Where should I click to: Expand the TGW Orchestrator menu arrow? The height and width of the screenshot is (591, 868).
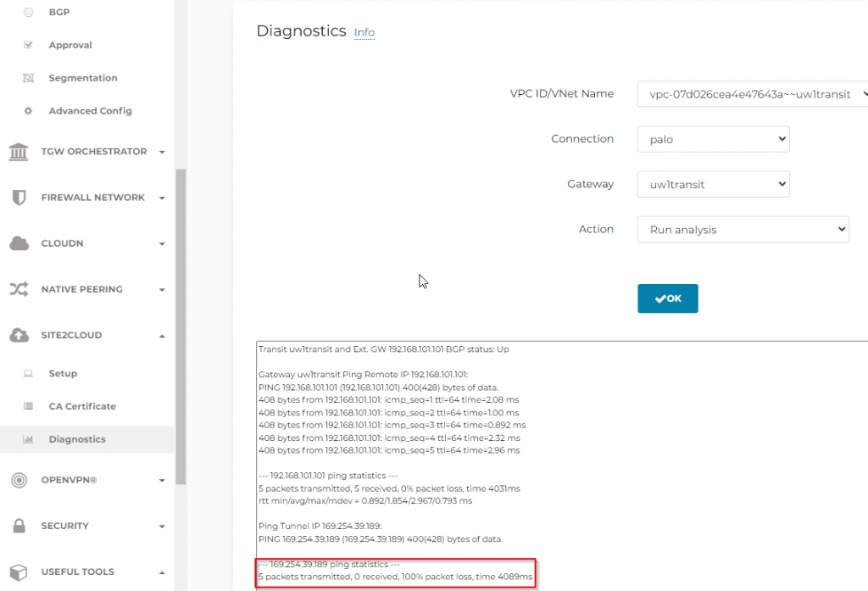coord(162,152)
